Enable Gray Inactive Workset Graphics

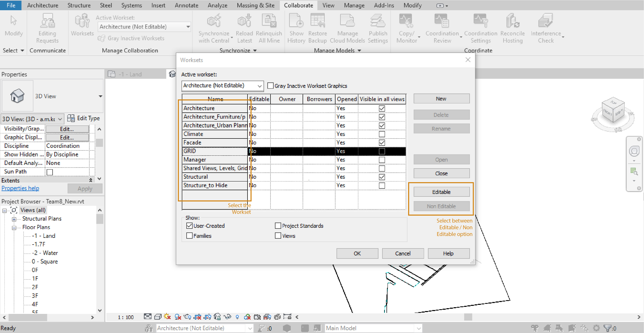[270, 86]
